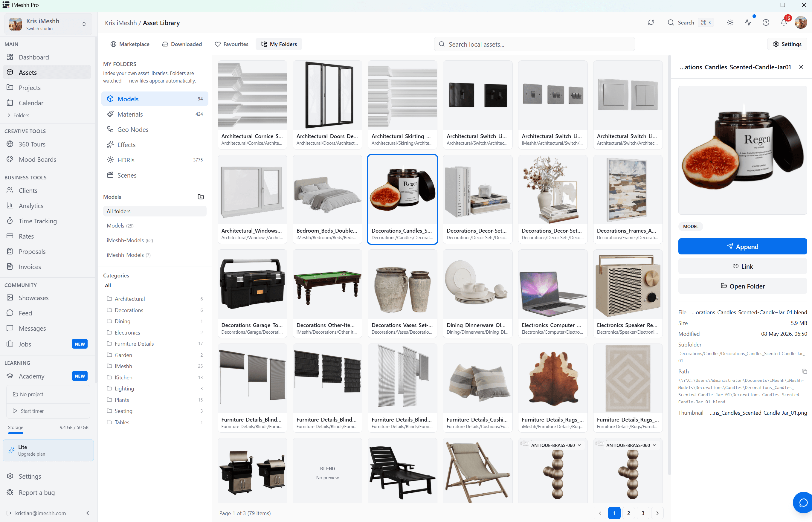812x522 pixels.
Task: Select the Bedroom_Beds_Double thumbnail
Action: click(x=327, y=190)
